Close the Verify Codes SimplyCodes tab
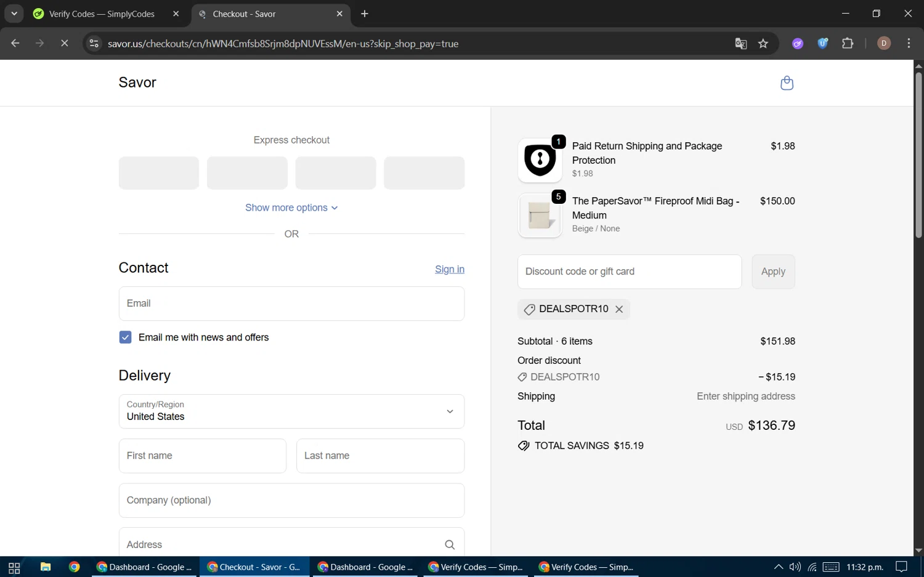924x577 pixels. click(176, 14)
